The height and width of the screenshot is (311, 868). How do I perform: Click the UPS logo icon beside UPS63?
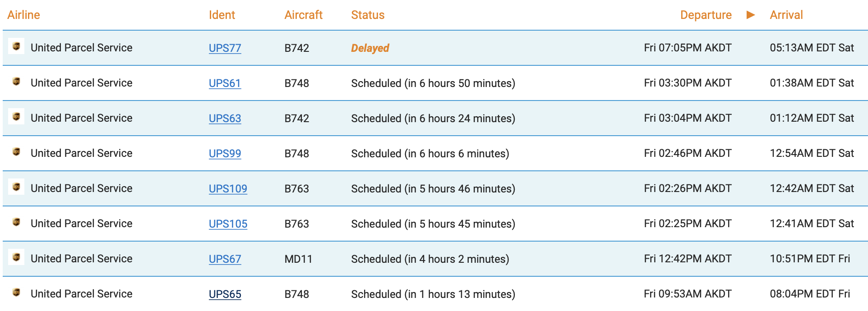point(16,117)
